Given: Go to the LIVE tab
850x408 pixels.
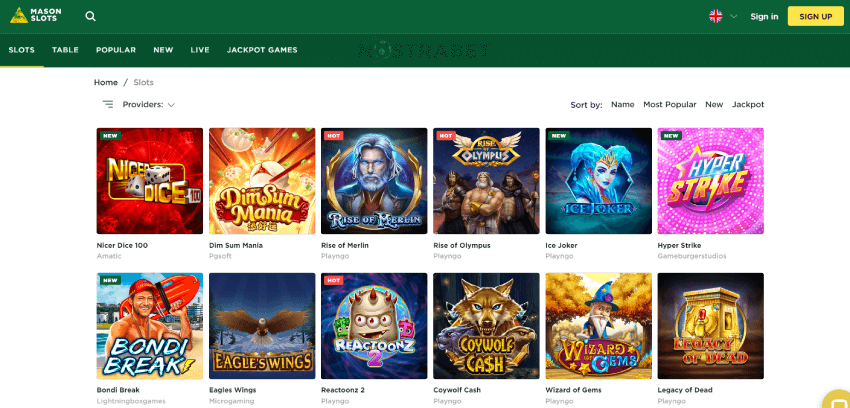Looking at the screenshot, I should (x=200, y=50).
